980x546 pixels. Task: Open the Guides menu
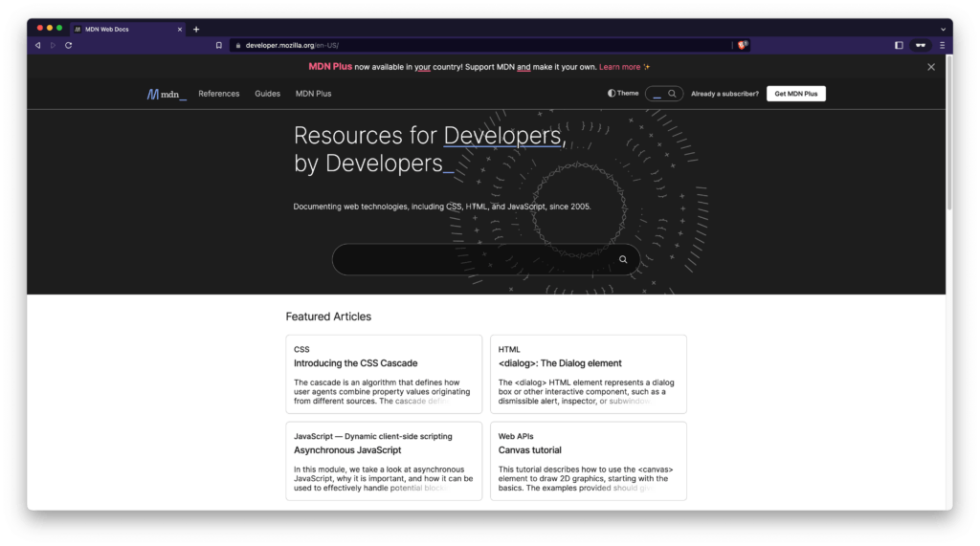point(268,94)
